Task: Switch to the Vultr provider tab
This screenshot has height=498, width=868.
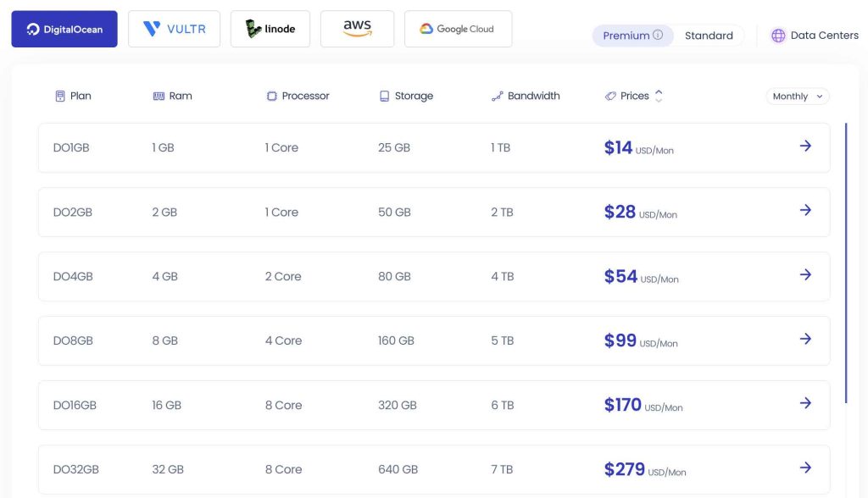Action: [x=174, y=29]
